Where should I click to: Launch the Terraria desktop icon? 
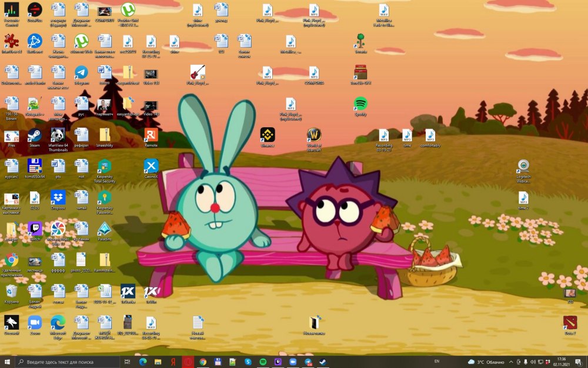pos(360,44)
